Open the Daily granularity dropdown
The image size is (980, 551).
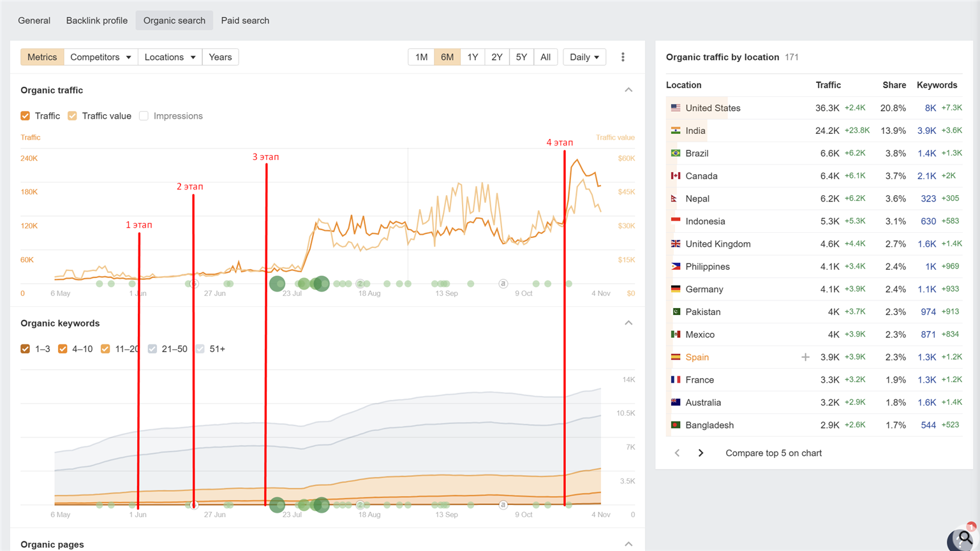tap(584, 57)
